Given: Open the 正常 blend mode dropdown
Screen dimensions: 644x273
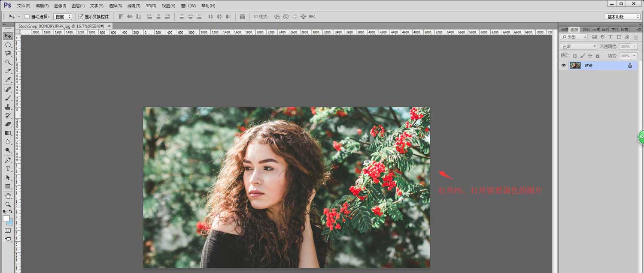Looking at the screenshot, I should click(578, 46).
